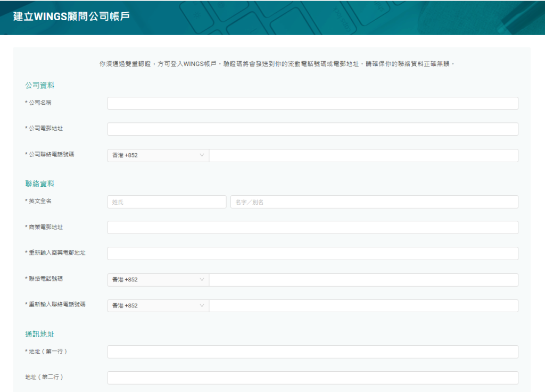Click the 聯絡電話號碼 number input
545x392 pixels.
364,280
